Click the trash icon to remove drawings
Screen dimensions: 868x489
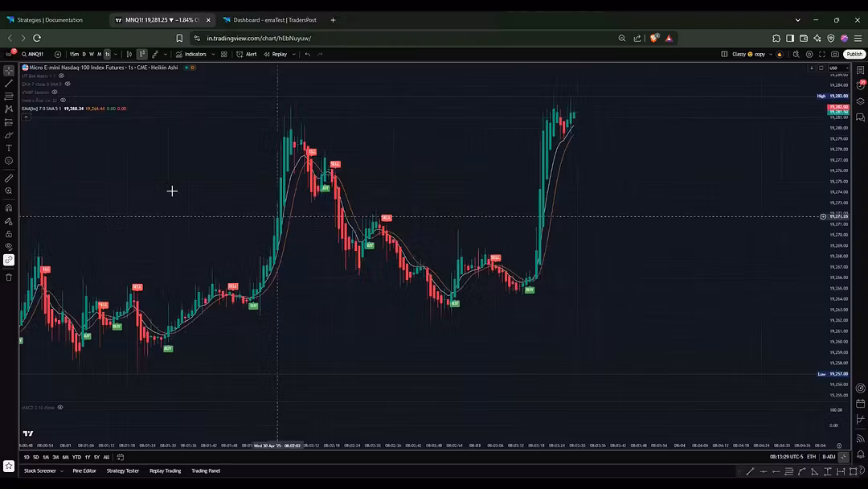click(9, 277)
